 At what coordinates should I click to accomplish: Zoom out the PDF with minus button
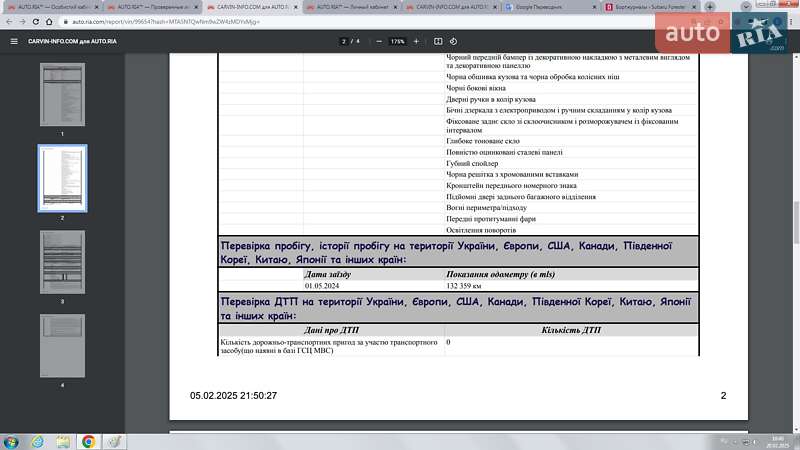click(x=378, y=41)
